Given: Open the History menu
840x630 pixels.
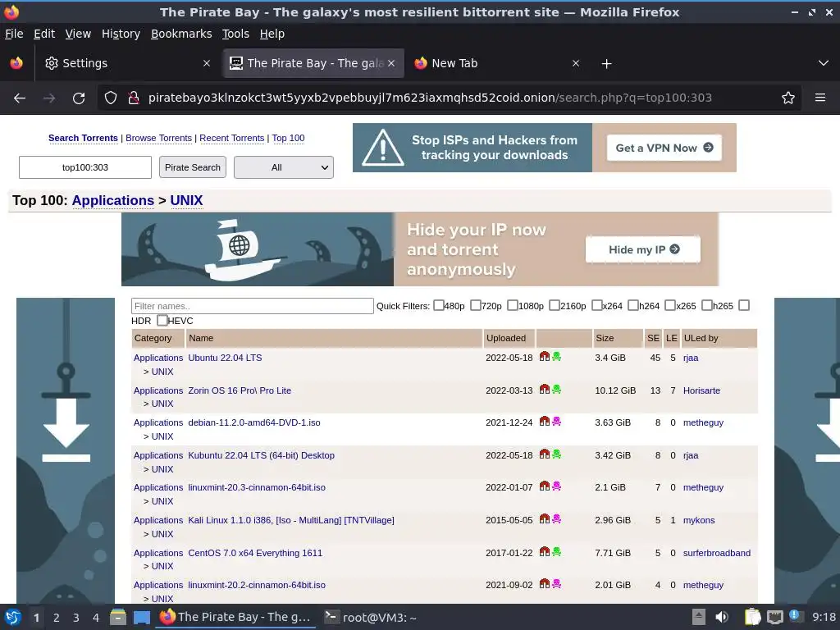Looking at the screenshot, I should coord(121,34).
